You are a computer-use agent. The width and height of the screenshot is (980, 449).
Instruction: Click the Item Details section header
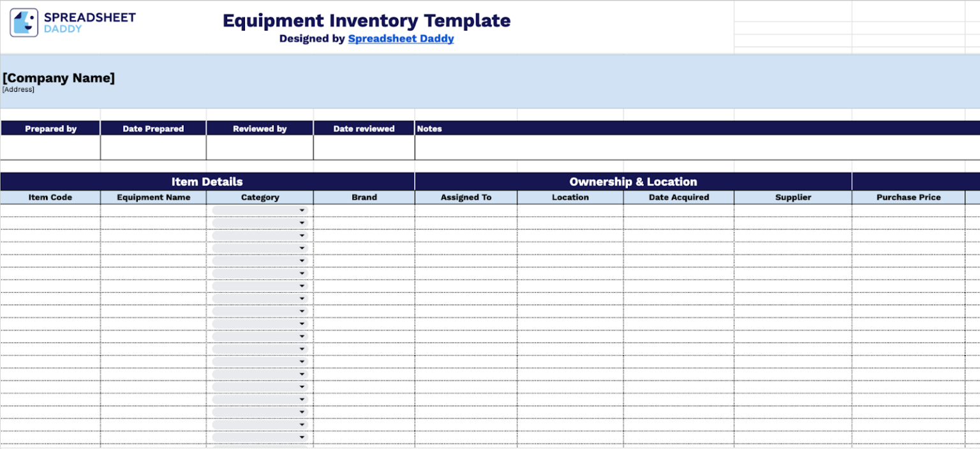[x=207, y=181]
